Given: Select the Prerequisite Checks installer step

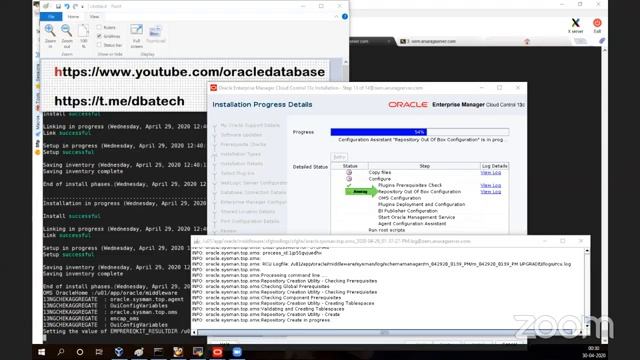Looking at the screenshot, I should 243,144.
